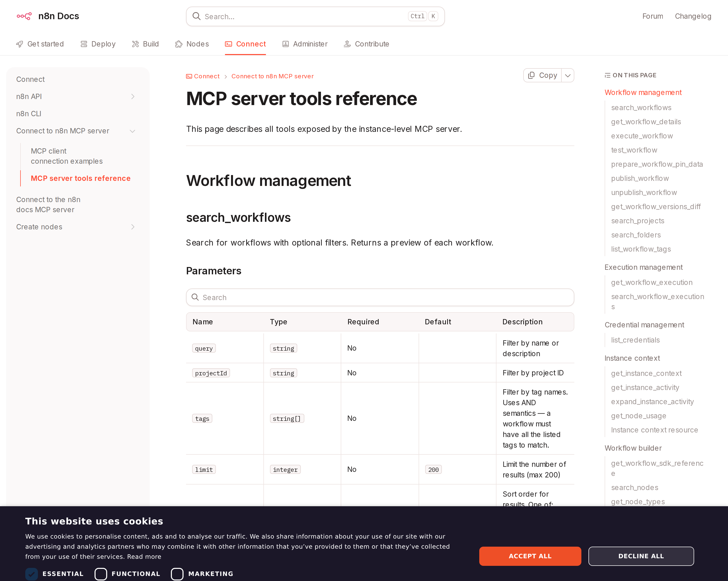Switch to the Get started tab

coord(40,44)
